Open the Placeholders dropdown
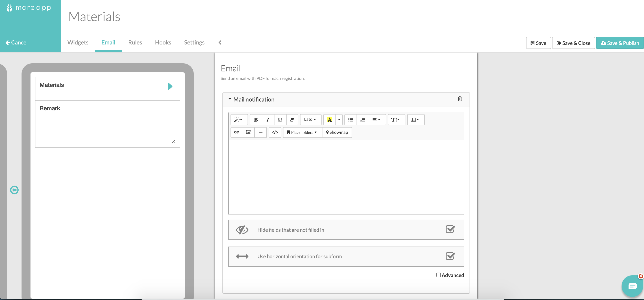The image size is (644, 300). coord(302,132)
